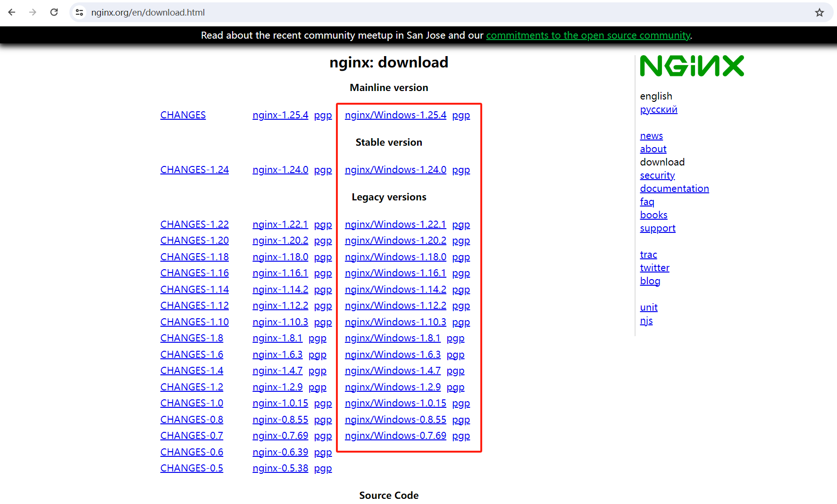This screenshot has width=837, height=504.
Task: Open CHANGES-1.4 link
Action: tap(192, 371)
